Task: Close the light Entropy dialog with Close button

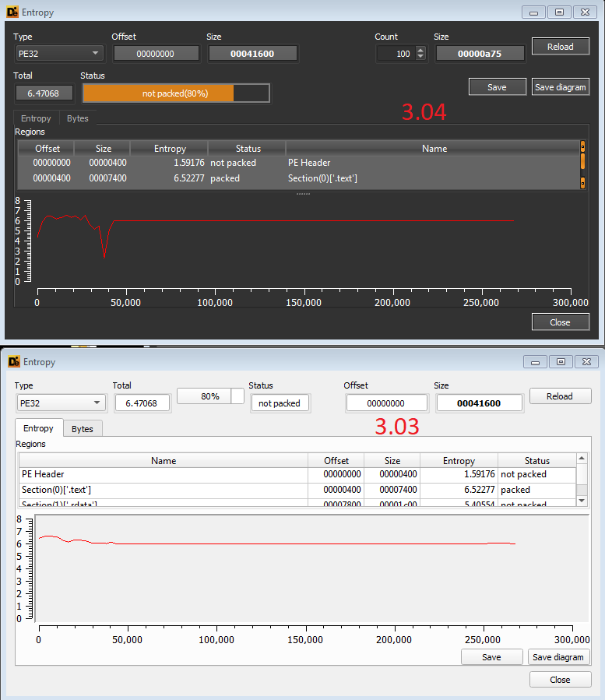Action: coord(560,680)
